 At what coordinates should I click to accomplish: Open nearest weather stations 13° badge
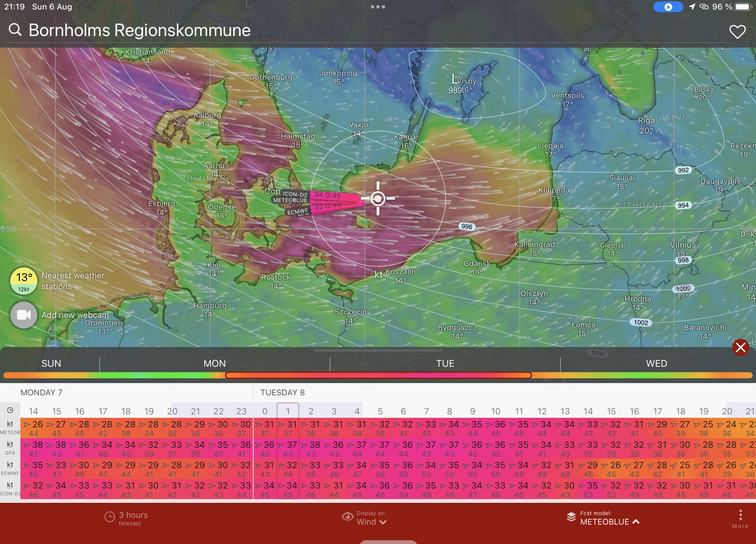[24, 281]
